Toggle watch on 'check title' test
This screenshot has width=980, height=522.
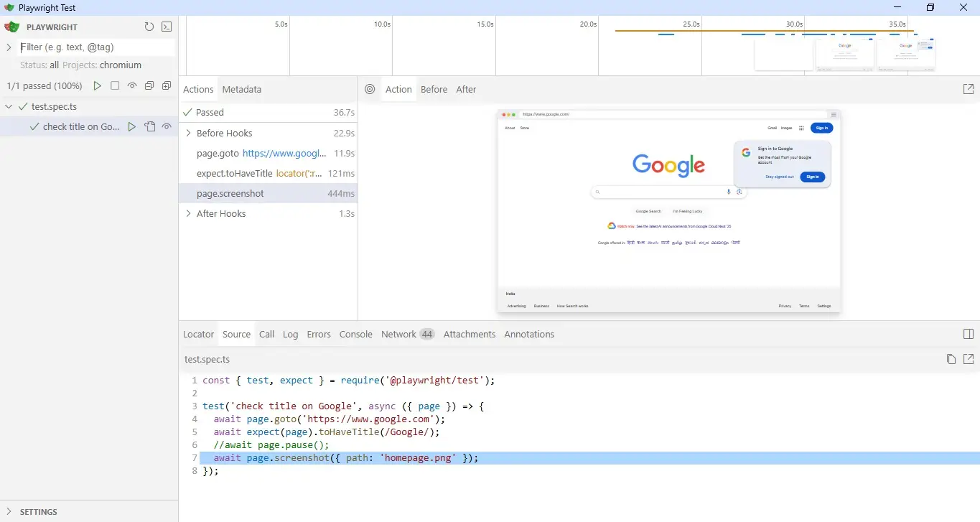coord(167,127)
